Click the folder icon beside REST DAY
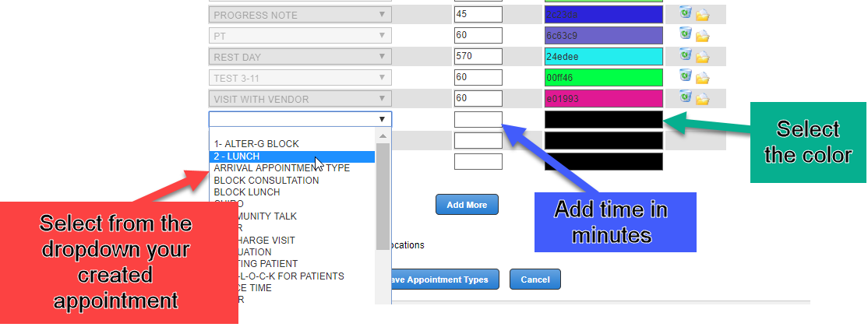The height and width of the screenshot is (327, 868). (x=702, y=57)
